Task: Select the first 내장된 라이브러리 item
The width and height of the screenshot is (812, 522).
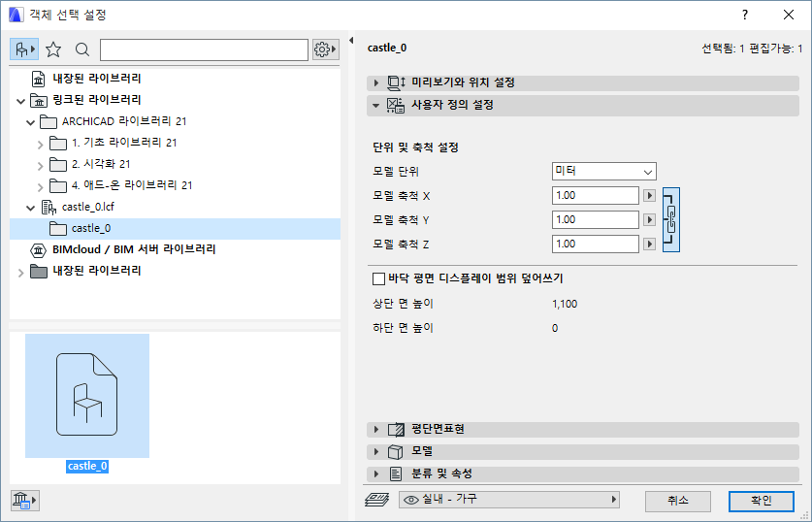Action: [97, 79]
